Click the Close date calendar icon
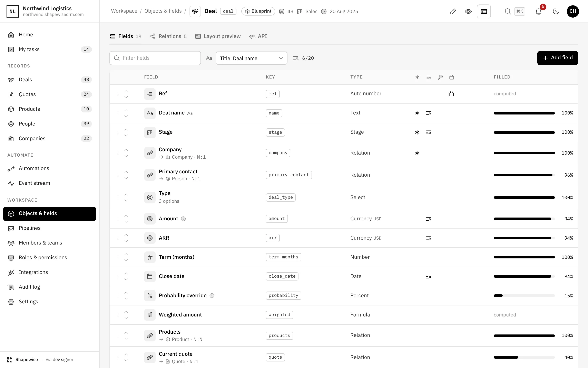The image size is (588, 368). (150, 276)
